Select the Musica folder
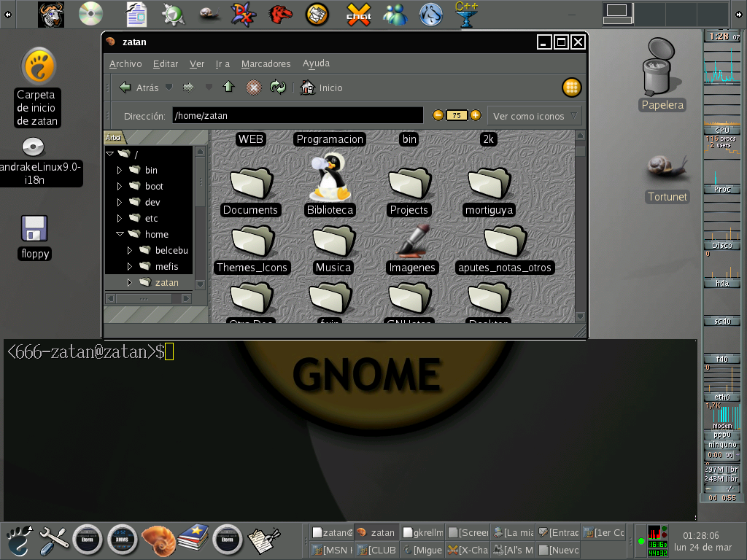This screenshot has width=747, height=560. pos(333,241)
